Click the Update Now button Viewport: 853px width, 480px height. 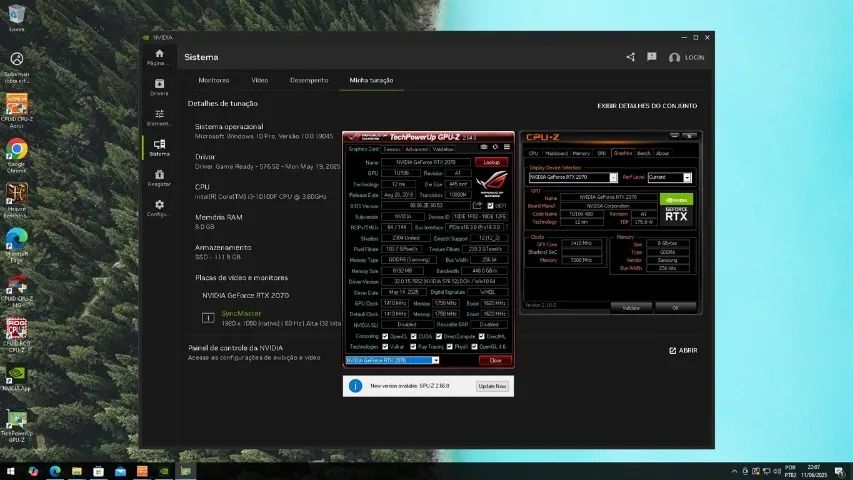pos(491,385)
